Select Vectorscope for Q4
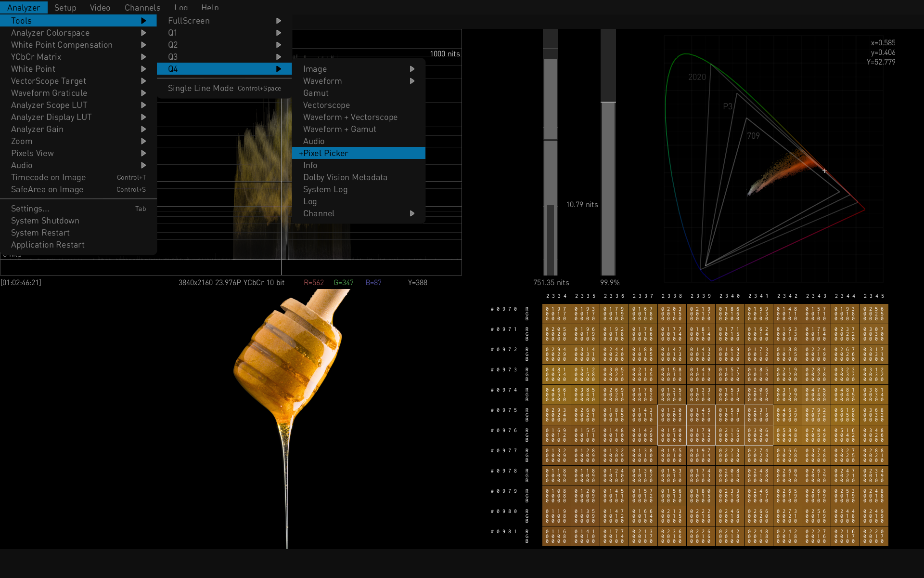The width and height of the screenshot is (924, 578). coord(326,105)
